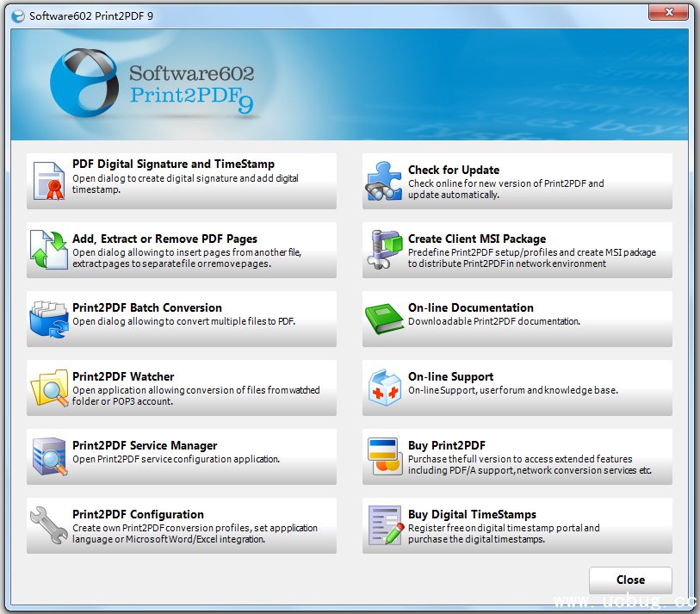Click the PDF Digital Signature certificate icon

point(49,182)
